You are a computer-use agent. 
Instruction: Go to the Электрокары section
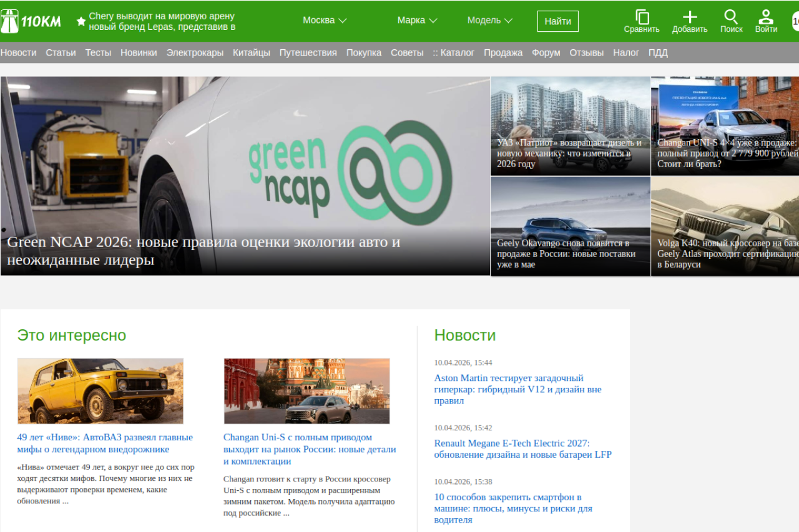[195, 53]
